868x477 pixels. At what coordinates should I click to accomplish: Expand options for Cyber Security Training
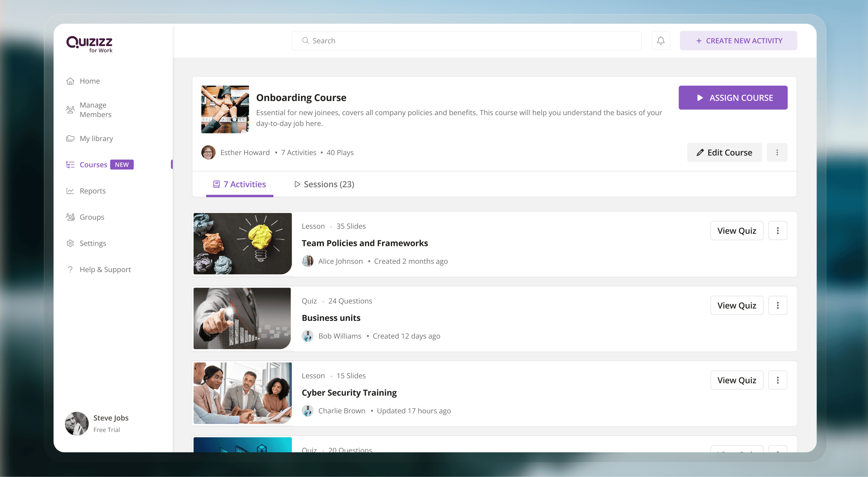click(777, 380)
